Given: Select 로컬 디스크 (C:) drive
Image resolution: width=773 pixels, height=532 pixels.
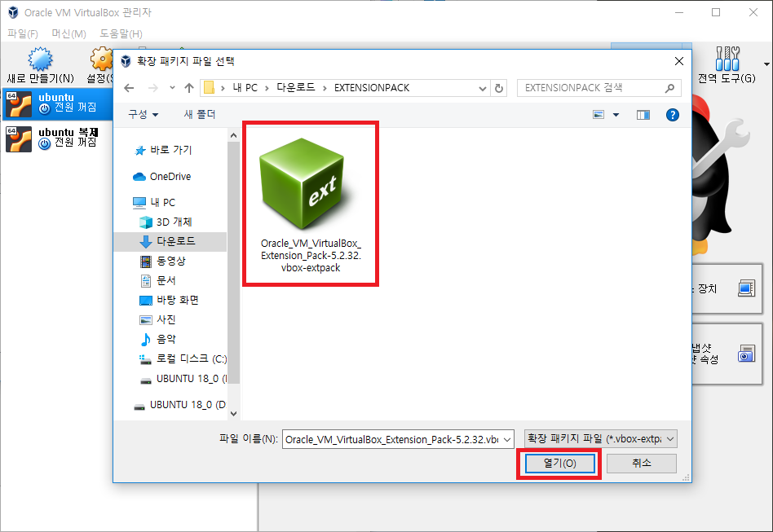Looking at the screenshot, I should point(183,359).
